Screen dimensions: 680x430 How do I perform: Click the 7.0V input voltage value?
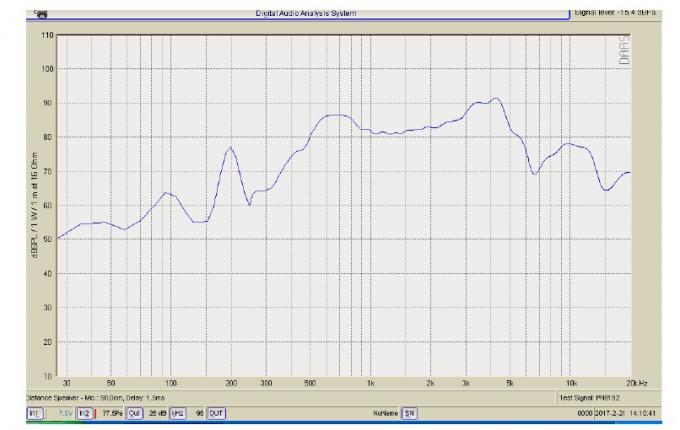[60, 411]
